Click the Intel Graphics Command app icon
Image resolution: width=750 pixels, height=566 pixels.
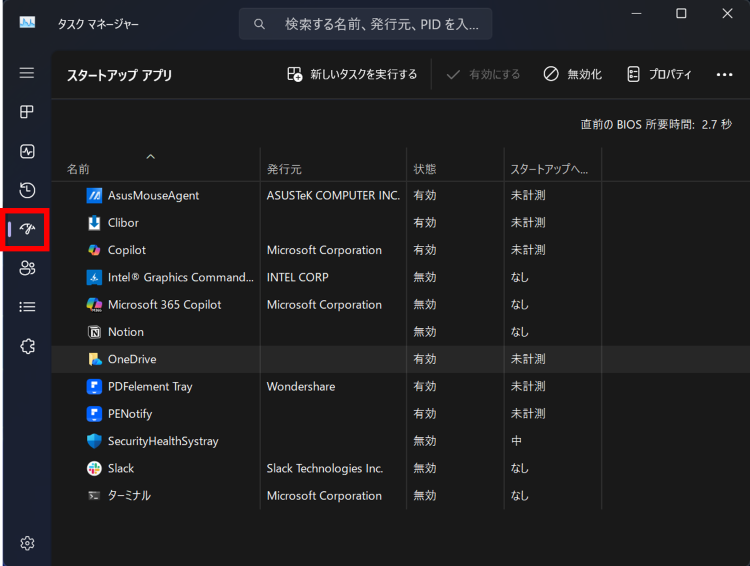[x=94, y=277]
